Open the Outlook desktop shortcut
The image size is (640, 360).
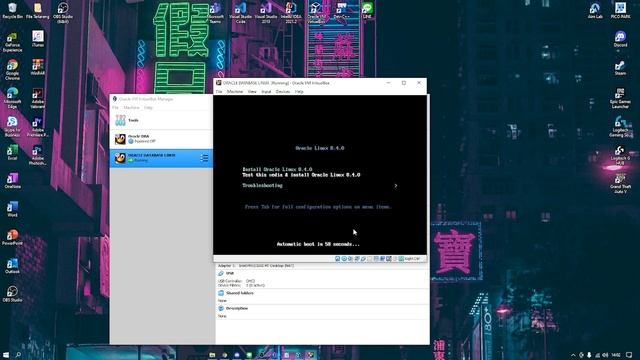(12, 265)
